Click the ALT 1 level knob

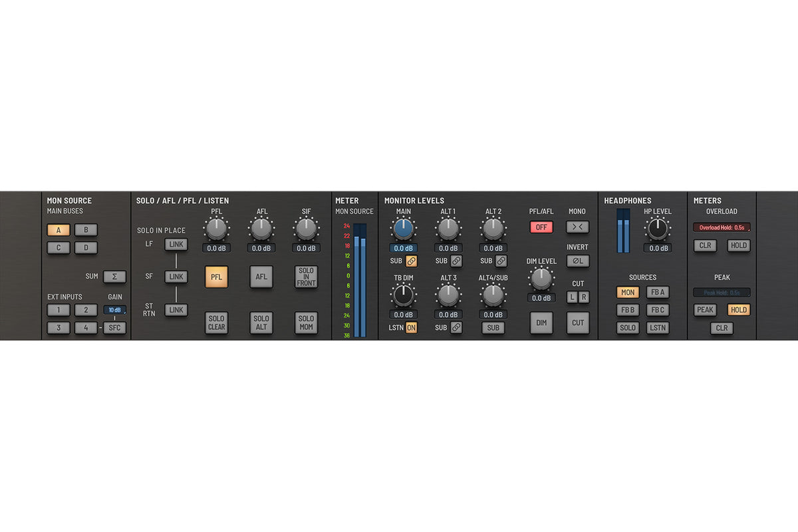click(x=448, y=229)
